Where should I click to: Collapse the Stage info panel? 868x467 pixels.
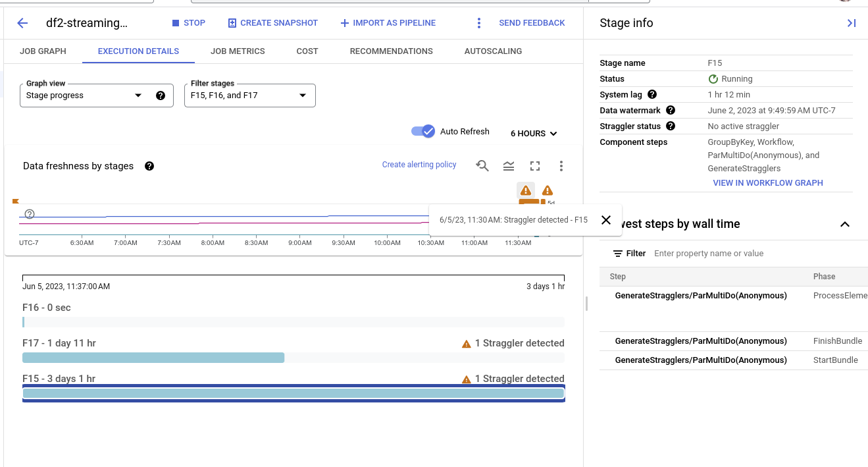tap(851, 23)
